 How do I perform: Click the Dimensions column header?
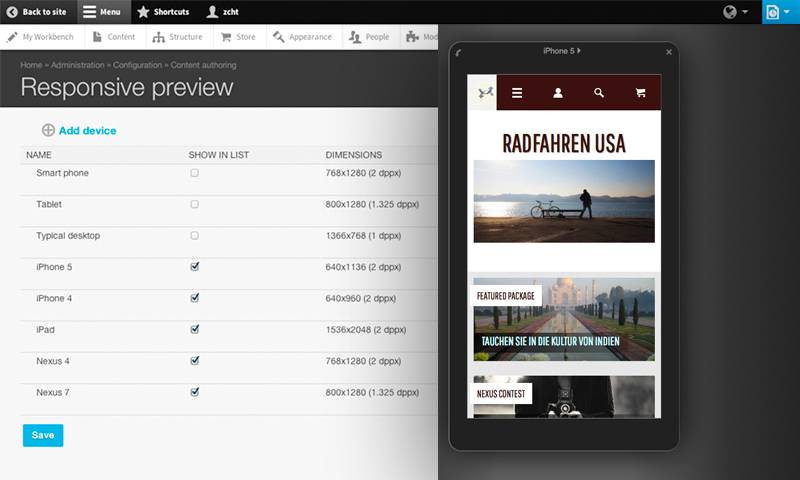354,155
